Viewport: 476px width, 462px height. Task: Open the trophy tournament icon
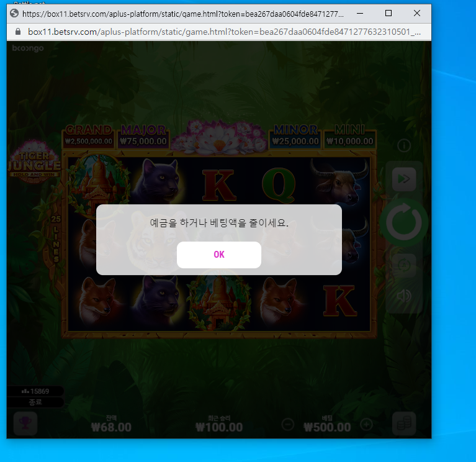25,423
